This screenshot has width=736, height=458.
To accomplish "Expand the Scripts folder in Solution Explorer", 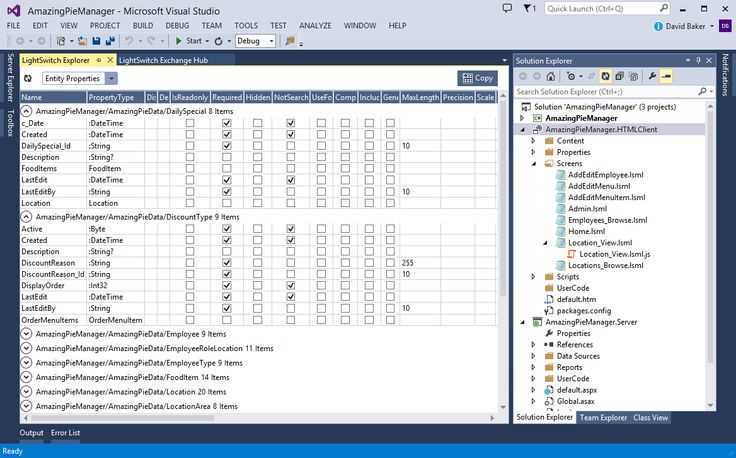I will tap(533, 276).
